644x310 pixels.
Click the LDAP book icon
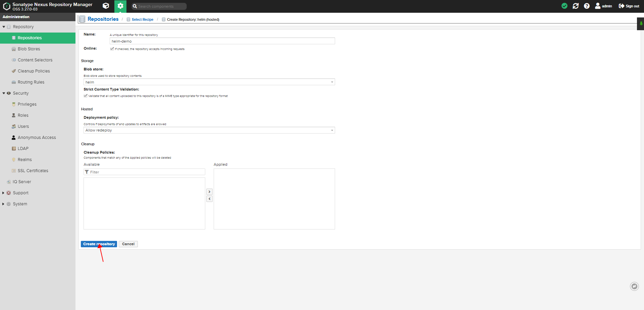tap(14, 149)
